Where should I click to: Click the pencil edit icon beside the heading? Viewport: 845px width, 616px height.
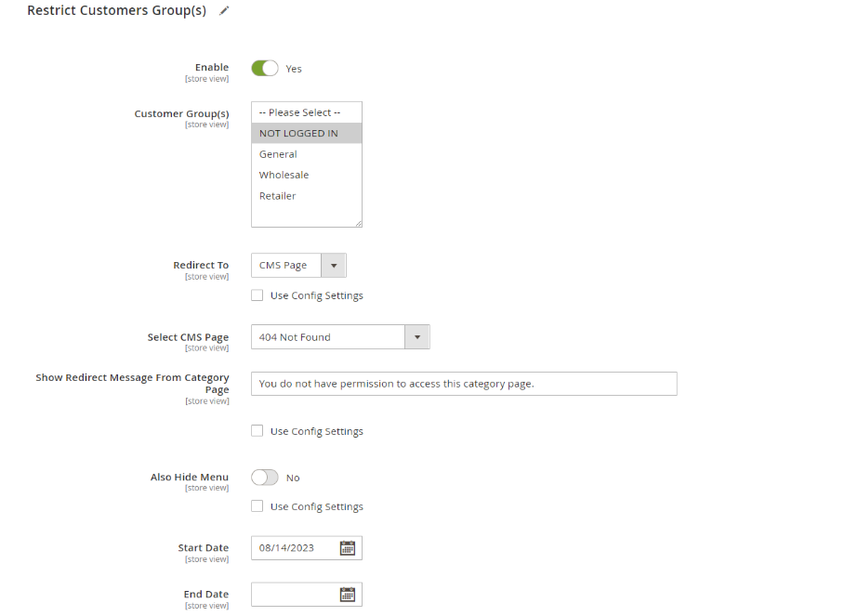pyautogui.click(x=223, y=11)
